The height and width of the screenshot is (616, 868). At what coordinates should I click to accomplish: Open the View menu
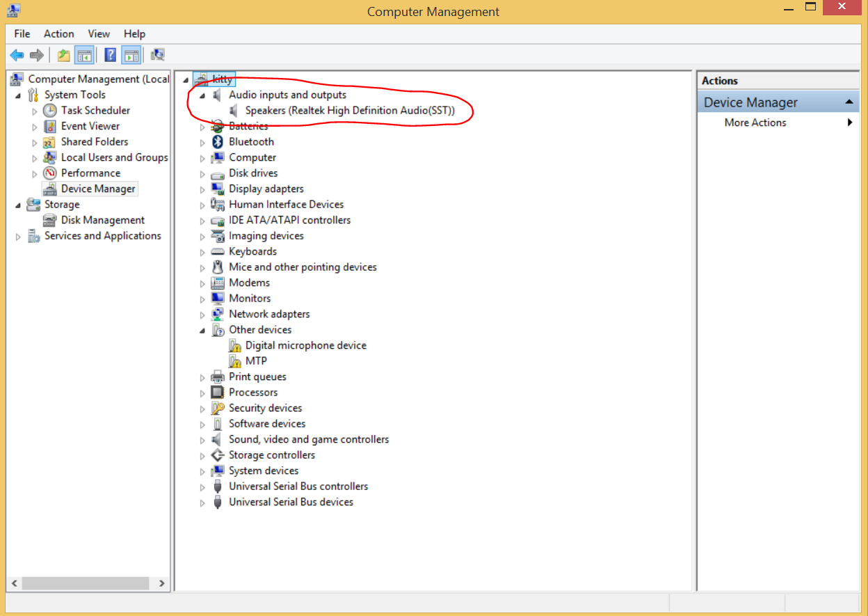(x=99, y=33)
